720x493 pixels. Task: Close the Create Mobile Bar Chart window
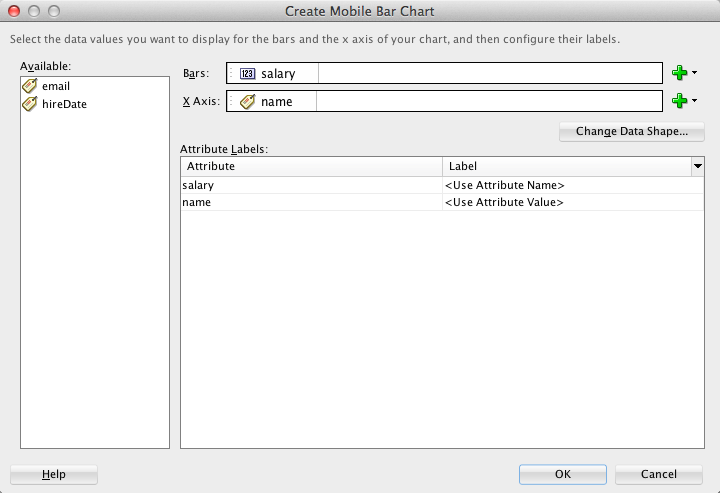coord(14,11)
